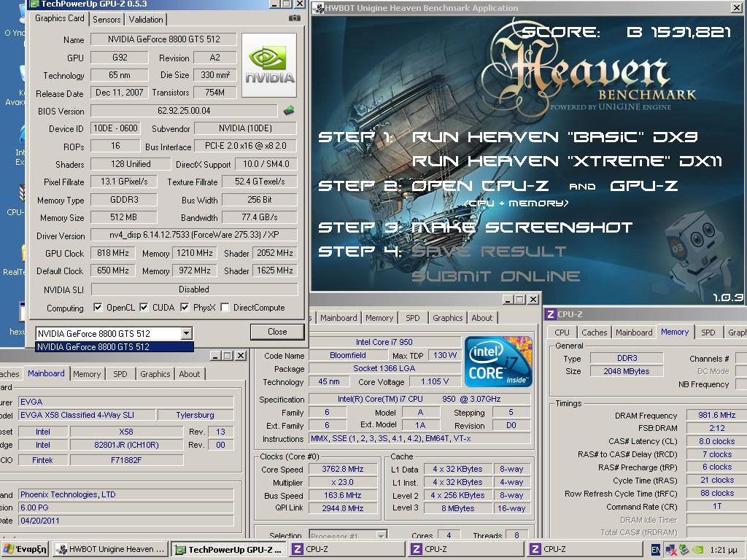Click the mainboard model EVGA X58 Classified 4-Way SLI
This screenshot has width=747, height=560.
pos(88,415)
